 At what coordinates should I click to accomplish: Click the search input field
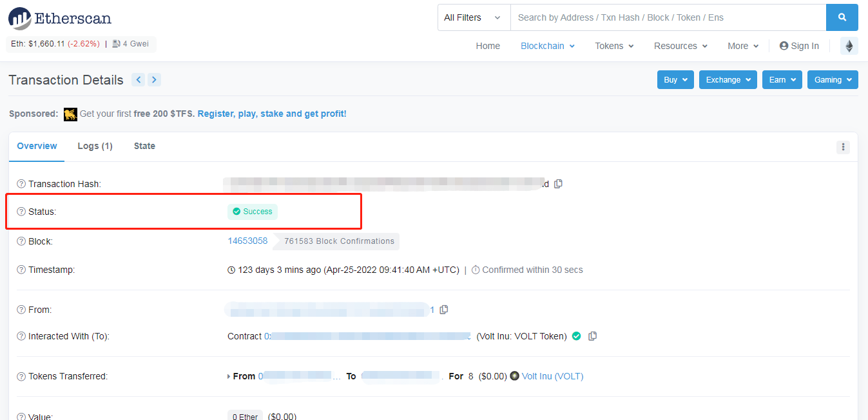point(668,17)
